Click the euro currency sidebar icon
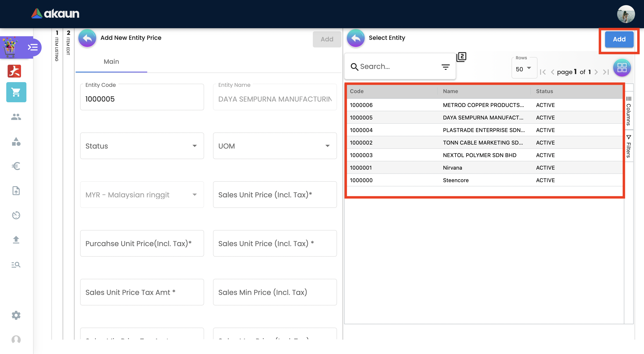 click(x=16, y=166)
